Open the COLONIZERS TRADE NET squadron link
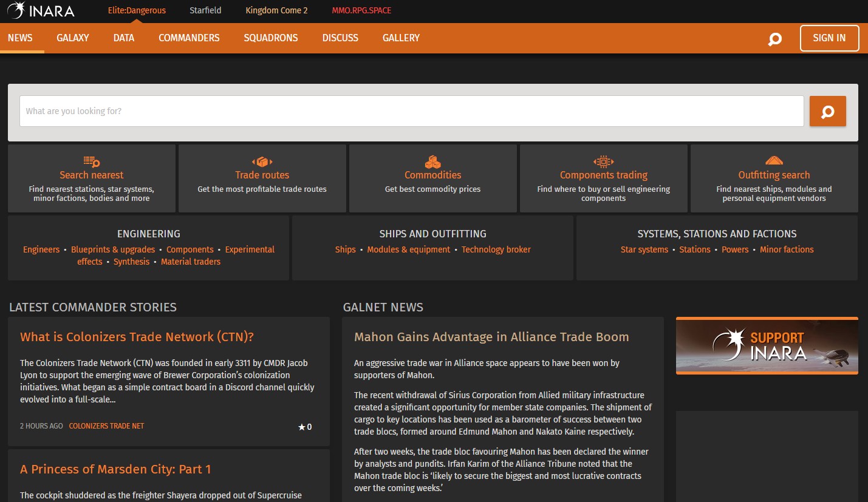The height and width of the screenshot is (502, 868). point(106,426)
